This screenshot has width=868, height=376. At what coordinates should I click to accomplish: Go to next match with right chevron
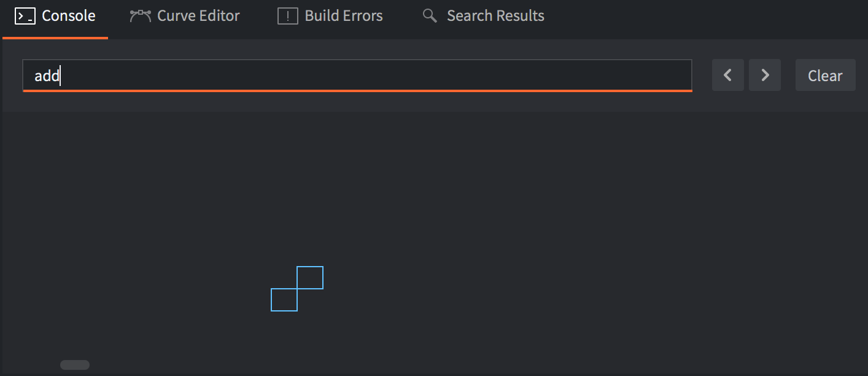(765, 75)
